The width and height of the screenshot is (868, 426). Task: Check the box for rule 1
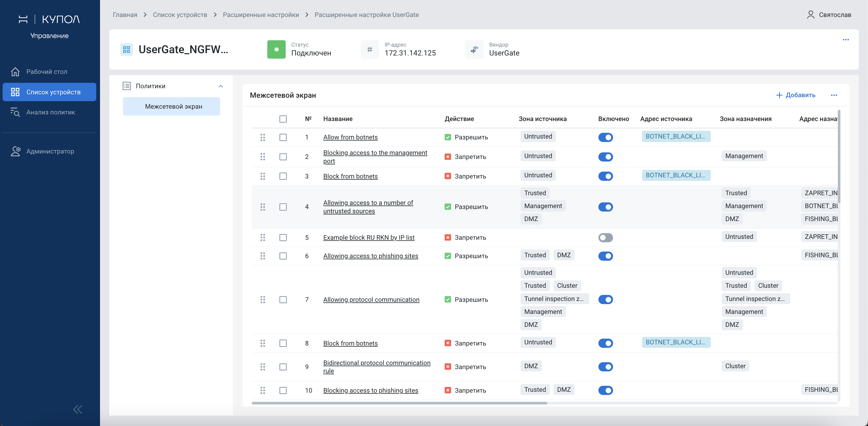[283, 137]
